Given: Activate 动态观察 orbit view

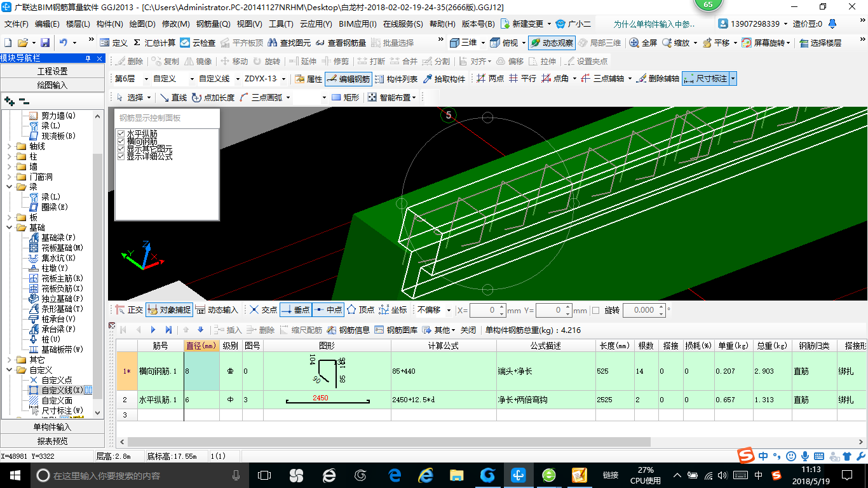Looking at the screenshot, I should pyautogui.click(x=552, y=43).
